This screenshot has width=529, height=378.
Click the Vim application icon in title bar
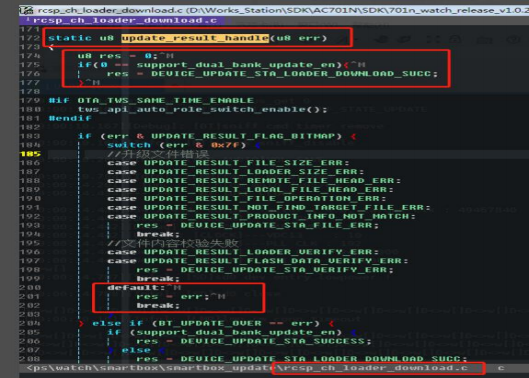tap(26, 10)
